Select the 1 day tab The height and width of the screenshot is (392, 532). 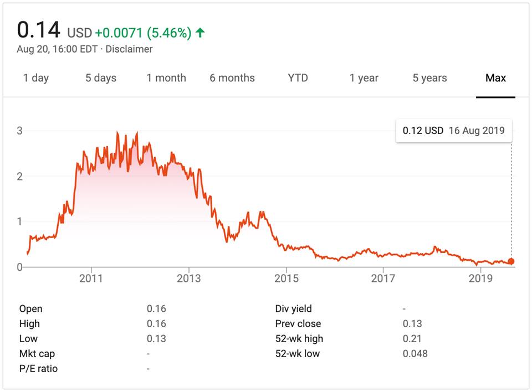coord(36,78)
